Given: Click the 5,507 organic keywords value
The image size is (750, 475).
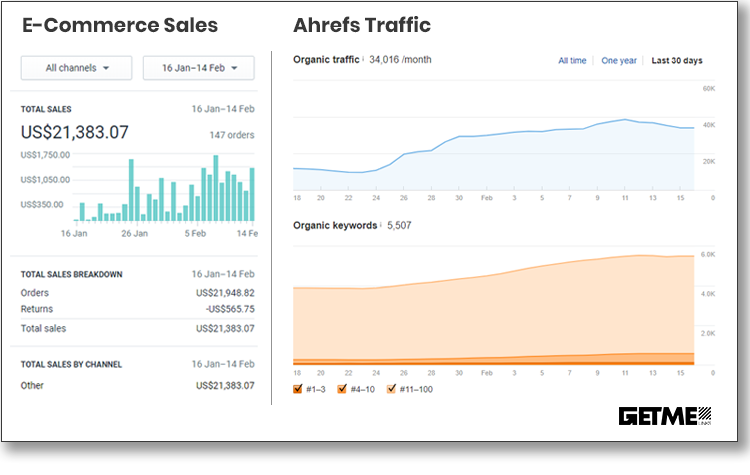Looking at the screenshot, I should coord(399,225).
